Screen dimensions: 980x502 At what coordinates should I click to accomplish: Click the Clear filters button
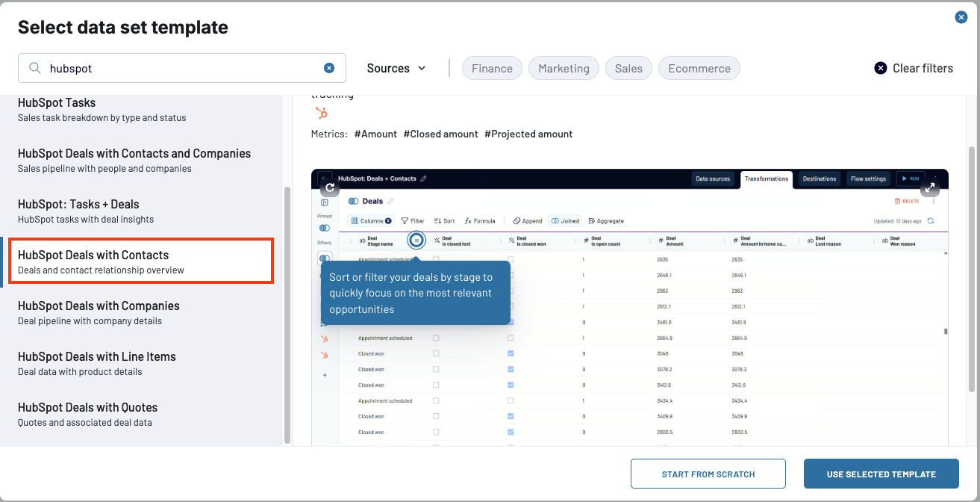click(x=914, y=68)
